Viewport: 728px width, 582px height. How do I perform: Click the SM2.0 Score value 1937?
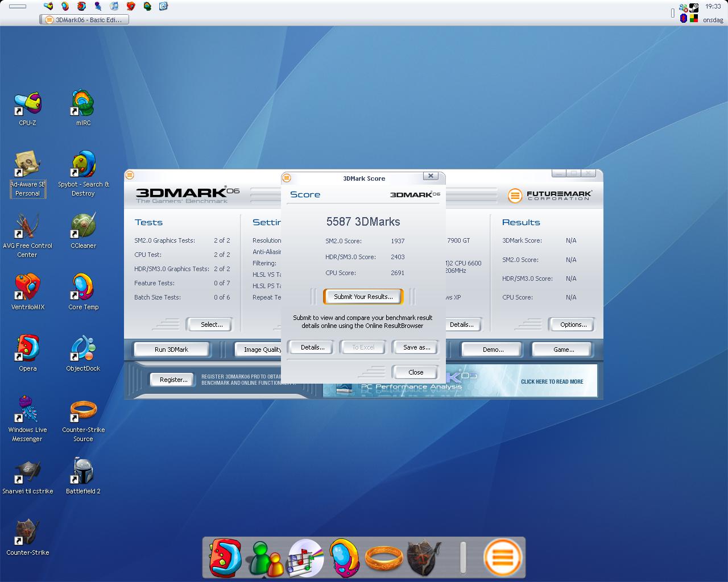pyautogui.click(x=398, y=241)
